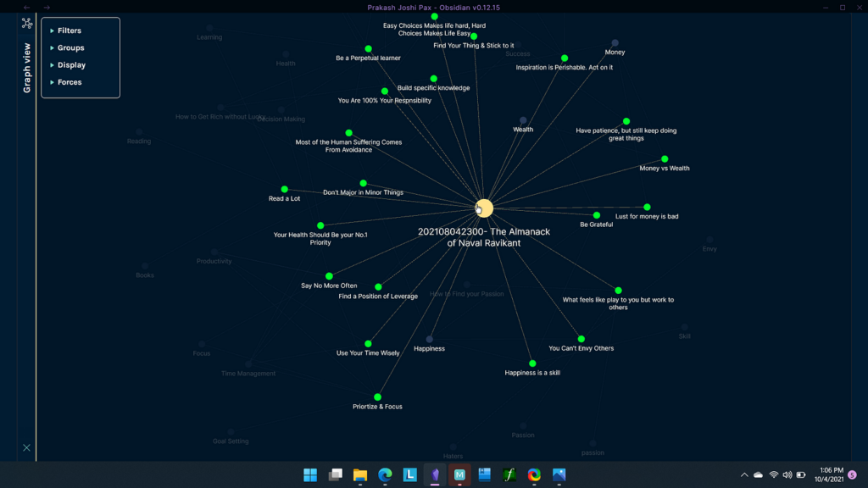This screenshot has width=868, height=488.
Task: Open the blue window app beside the M icon
Action: point(484,474)
